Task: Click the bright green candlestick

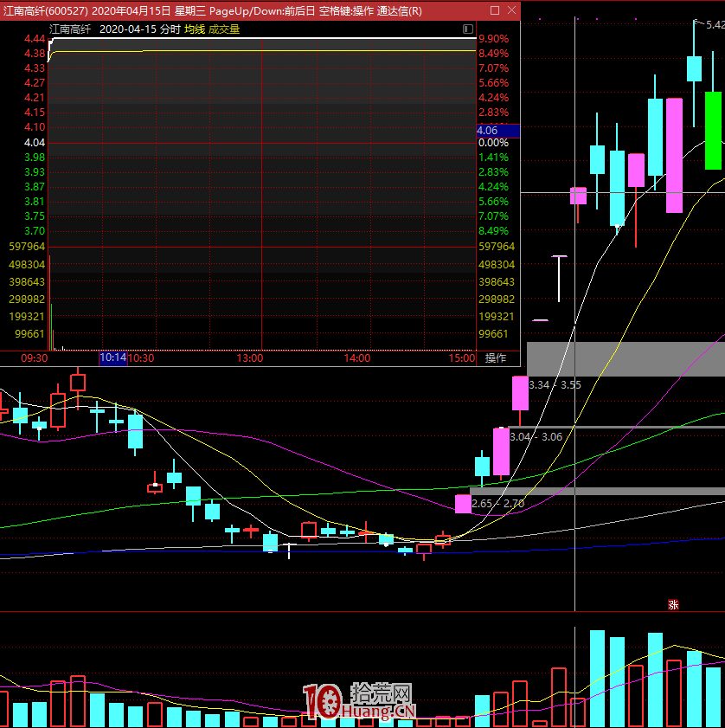Action: 713,131
